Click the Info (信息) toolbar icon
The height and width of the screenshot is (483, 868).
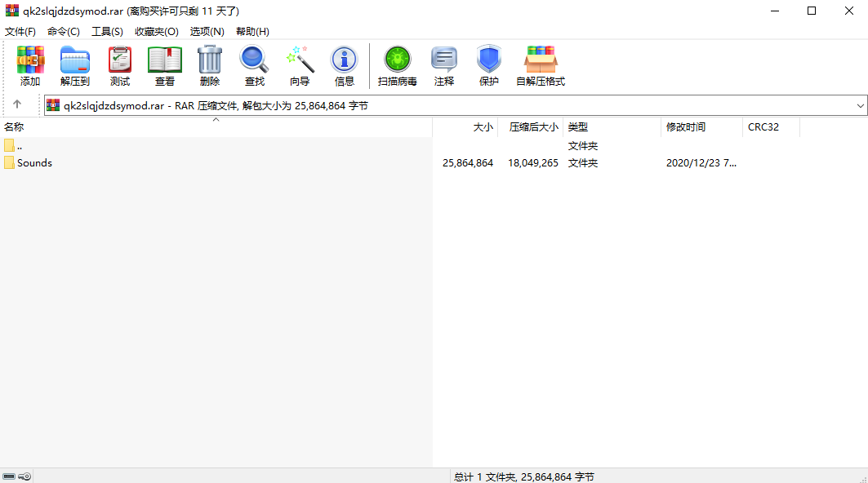click(345, 60)
